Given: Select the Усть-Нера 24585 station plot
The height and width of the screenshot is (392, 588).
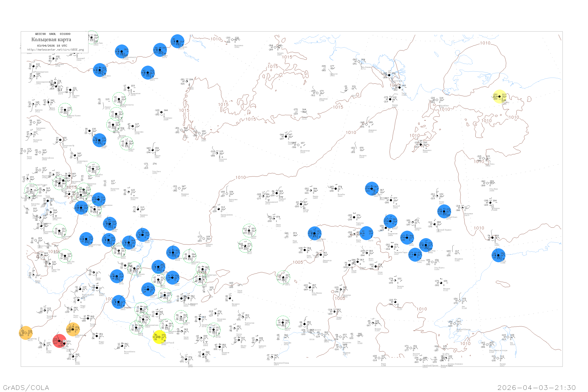Looking at the screenshot, I should tap(487, 183).
